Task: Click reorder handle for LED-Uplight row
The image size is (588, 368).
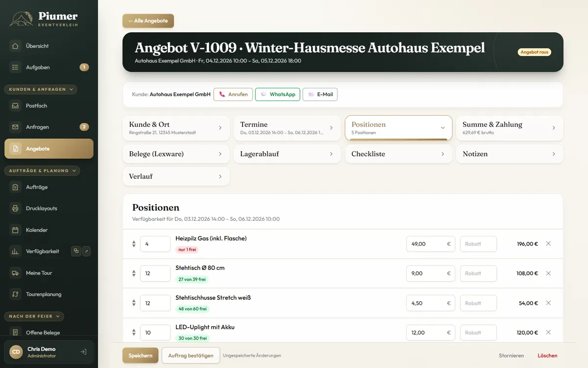Action: click(134, 333)
